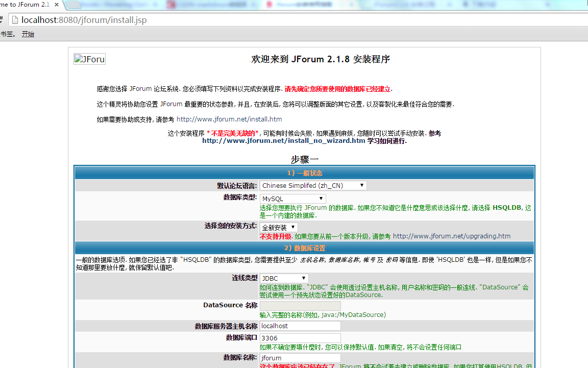Close the JForum browser tab

coord(57,5)
